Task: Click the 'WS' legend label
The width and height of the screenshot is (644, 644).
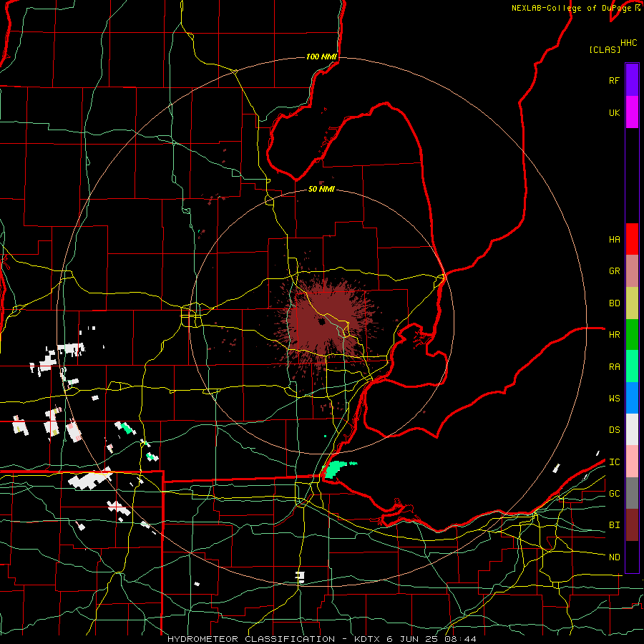Action: tap(614, 399)
